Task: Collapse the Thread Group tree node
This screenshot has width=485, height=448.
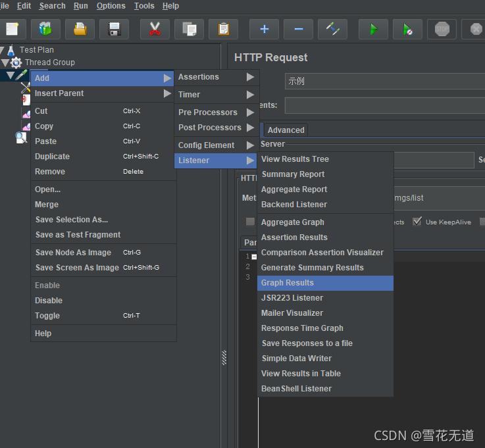Action: pyautogui.click(x=5, y=62)
